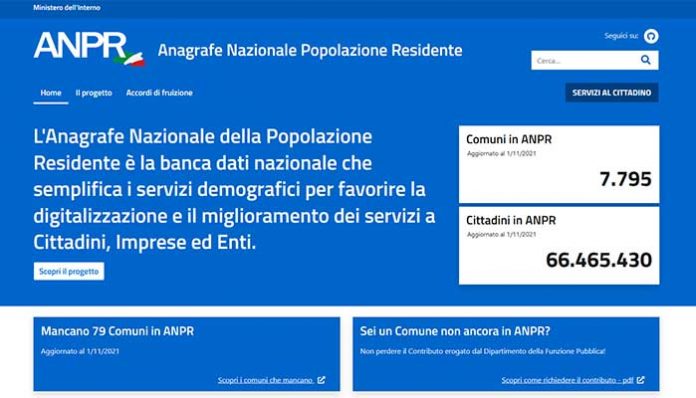
Task: Open Scopri come richiedere il contributo pdf link
Action: [x=567, y=380]
